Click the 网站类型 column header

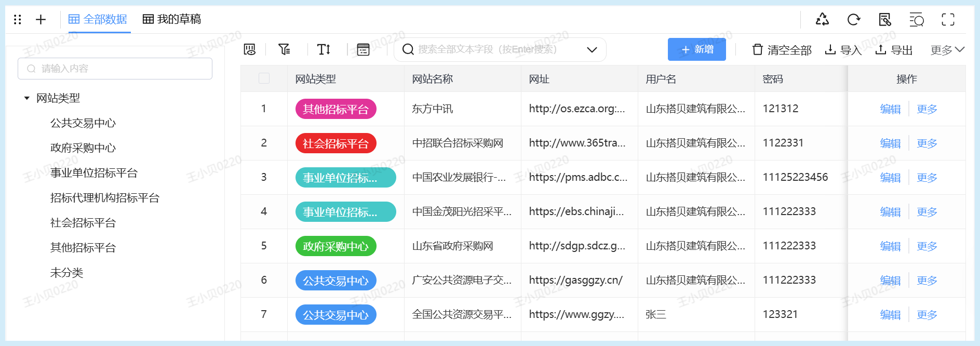point(346,79)
